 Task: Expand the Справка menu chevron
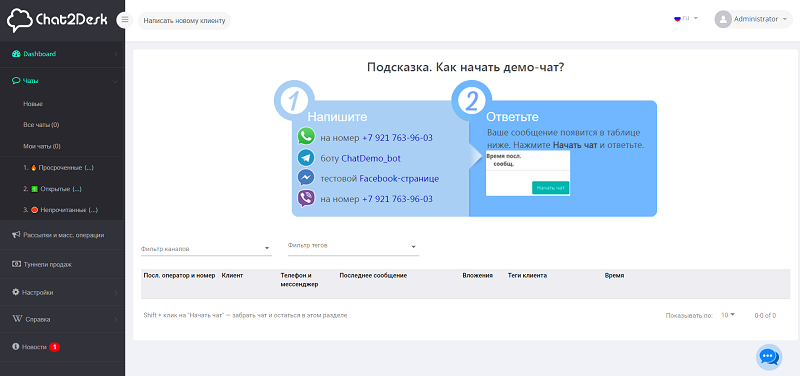[116, 320]
